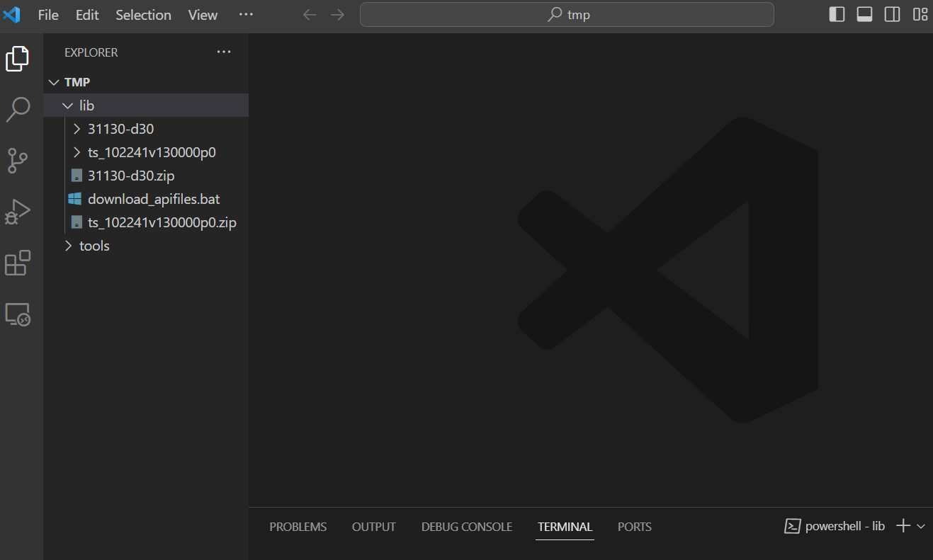
Task: Click the tmp command center search box
Action: point(567,15)
